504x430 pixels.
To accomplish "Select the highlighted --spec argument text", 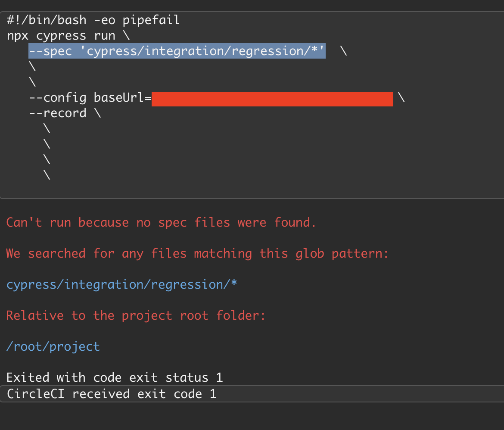I will pyautogui.click(x=176, y=50).
